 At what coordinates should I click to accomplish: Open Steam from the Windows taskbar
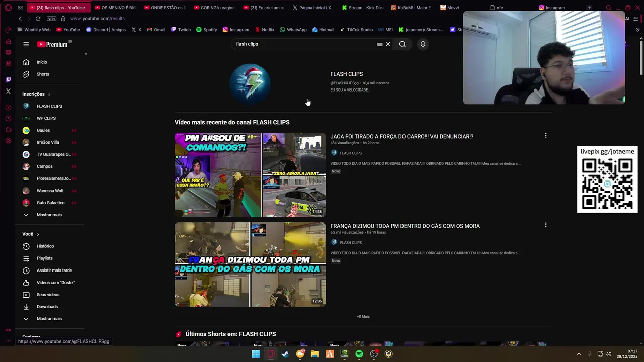(x=285, y=354)
